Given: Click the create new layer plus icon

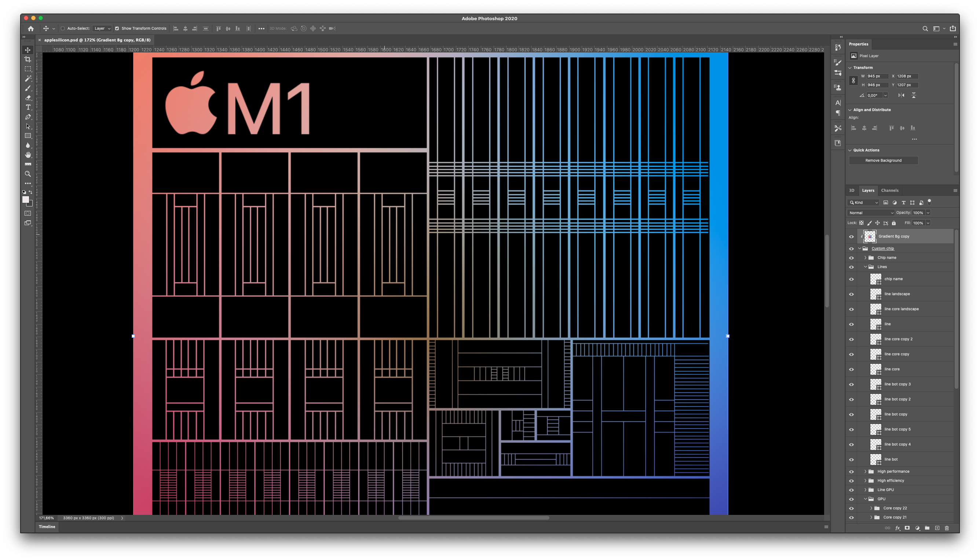Looking at the screenshot, I should click(937, 528).
